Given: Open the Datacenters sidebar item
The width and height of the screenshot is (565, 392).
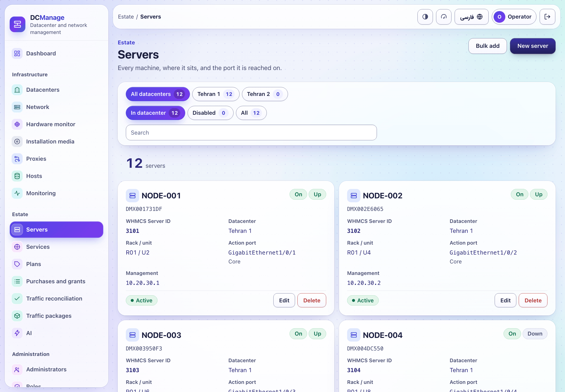Looking at the screenshot, I should [x=56, y=90].
